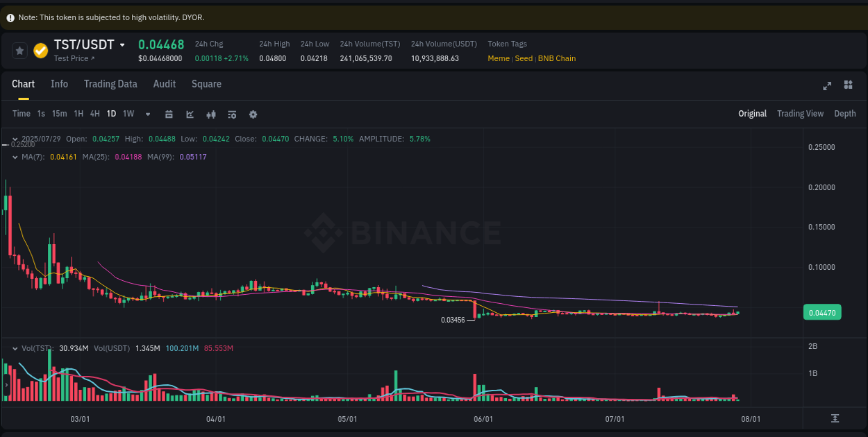868x437 pixels.
Task: Open the Depth chart tab
Action: click(845, 113)
